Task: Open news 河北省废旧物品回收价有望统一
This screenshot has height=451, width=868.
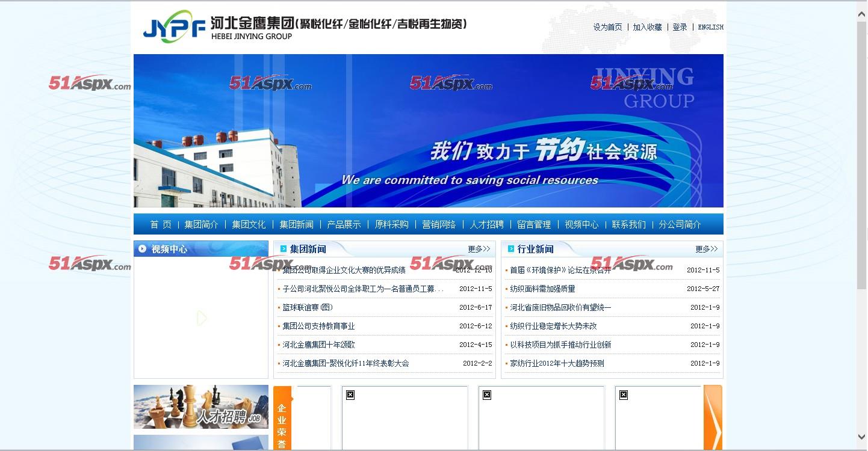Action: pos(560,307)
